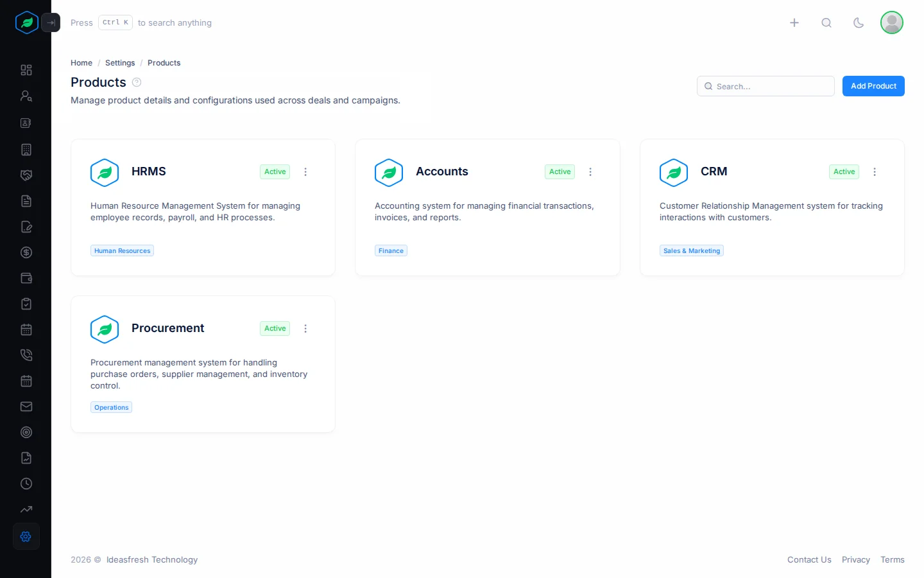This screenshot has width=924, height=578.
Task: Open the target goals icon in sidebar
Action: (26, 432)
